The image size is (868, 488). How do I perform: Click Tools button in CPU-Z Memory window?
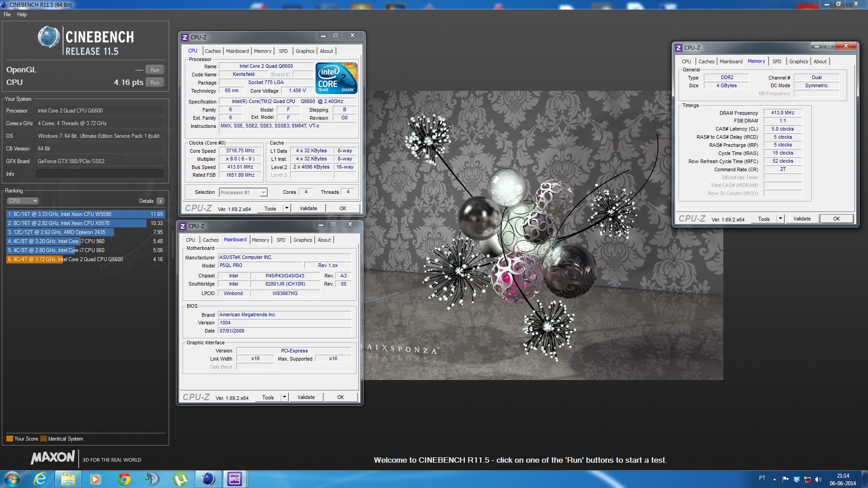(x=764, y=219)
